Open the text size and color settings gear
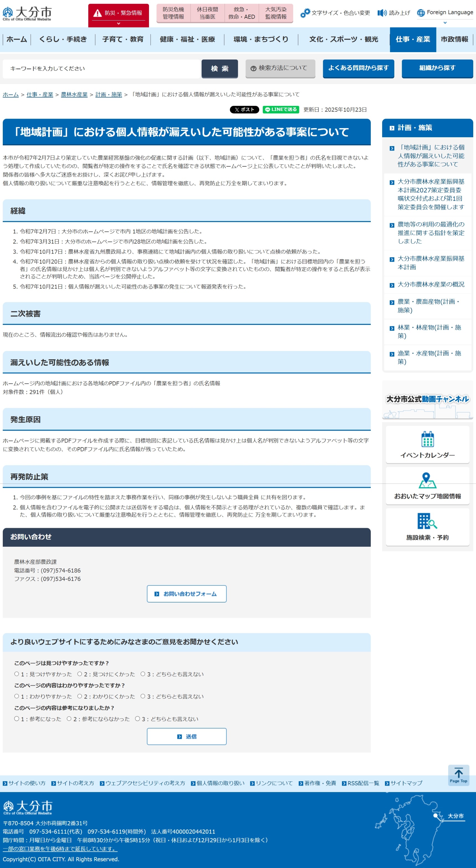This screenshot has height=868, width=476. [305, 13]
